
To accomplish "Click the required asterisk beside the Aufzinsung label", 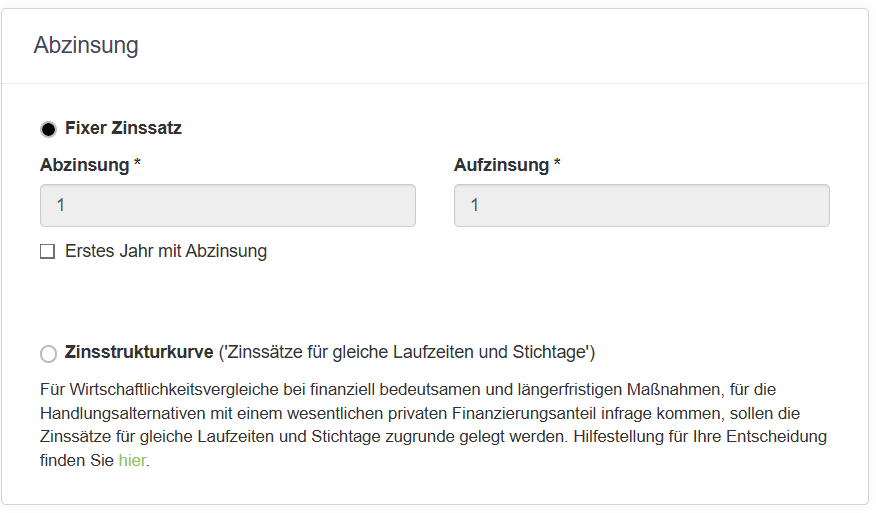I will 557,164.
